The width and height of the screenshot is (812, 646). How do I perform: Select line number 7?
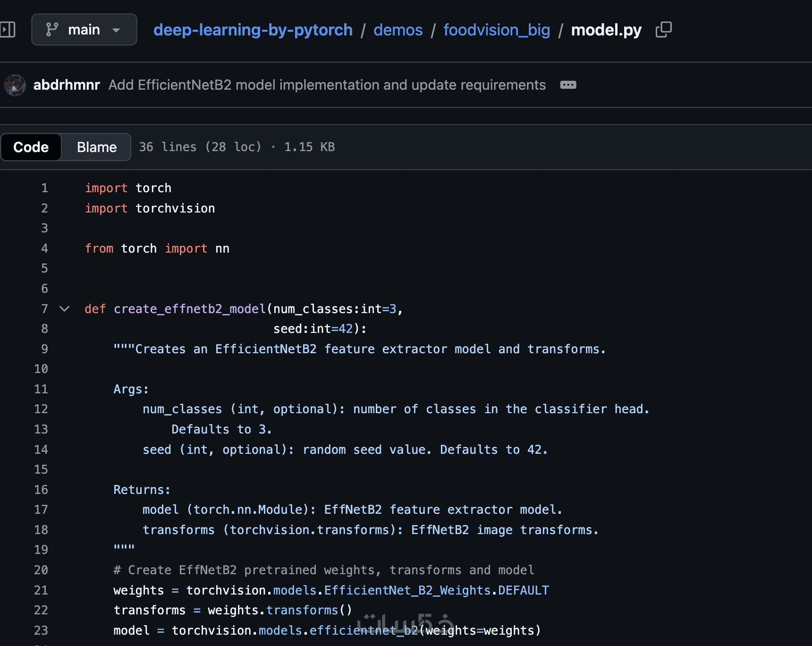(x=44, y=309)
